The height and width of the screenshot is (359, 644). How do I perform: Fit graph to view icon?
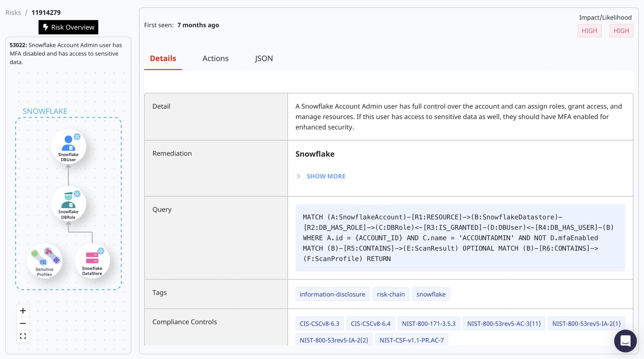pyautogui.click(x=23, y=336)
